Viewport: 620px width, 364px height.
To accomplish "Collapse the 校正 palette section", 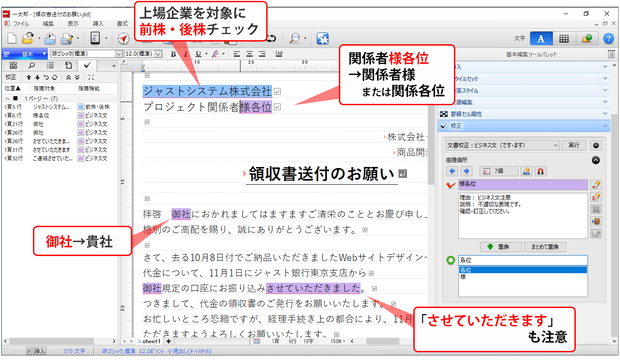I will pos(605,126).
